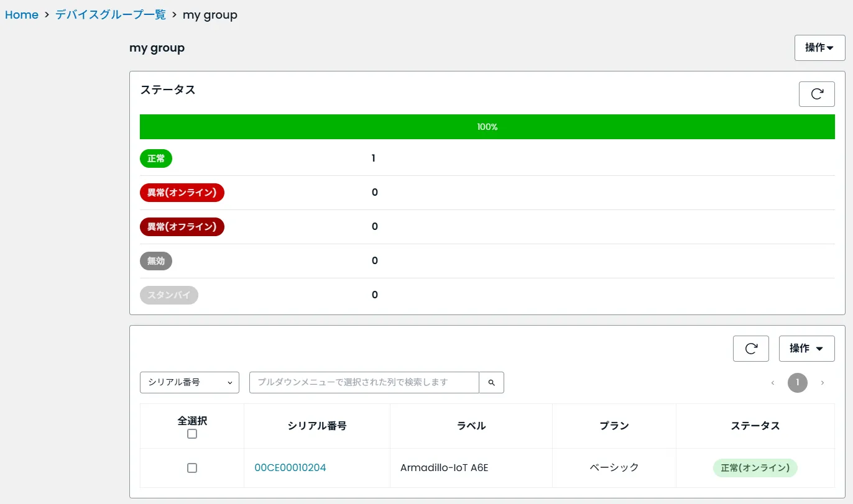Refresh the device list table
The height and width of the screenshot is (504, 853).
[x=750, y=348]
